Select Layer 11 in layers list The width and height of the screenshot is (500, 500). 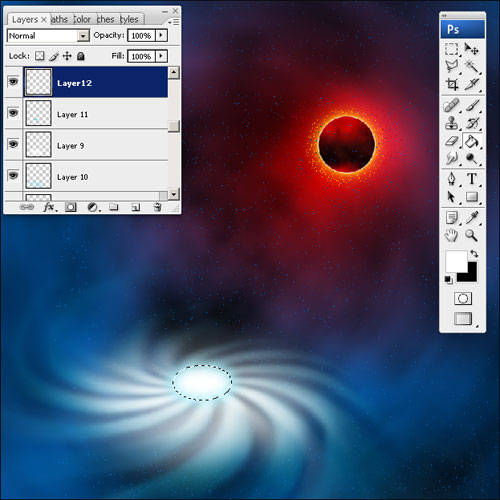pyautogui.click(x=95, y=113)
